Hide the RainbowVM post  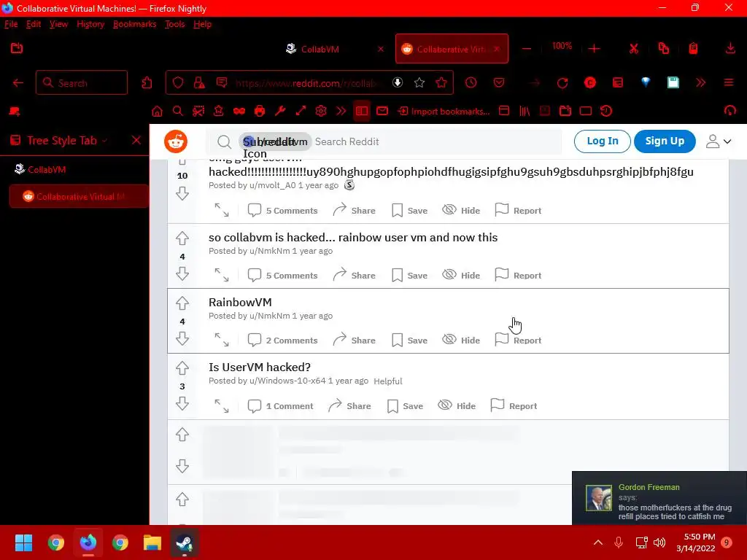(x=461, y=340)
